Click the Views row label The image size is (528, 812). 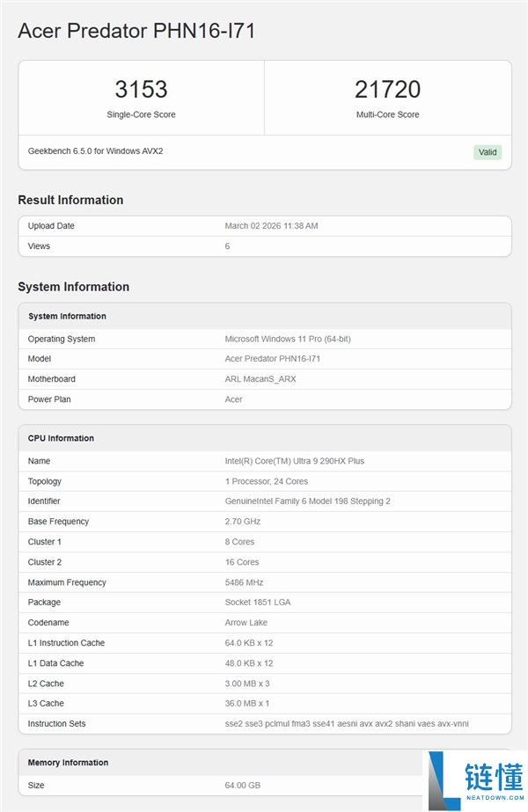tap(39, 246)
